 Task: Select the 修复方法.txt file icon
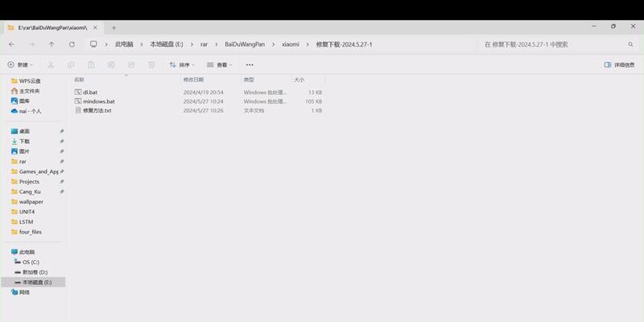(78, 110)
